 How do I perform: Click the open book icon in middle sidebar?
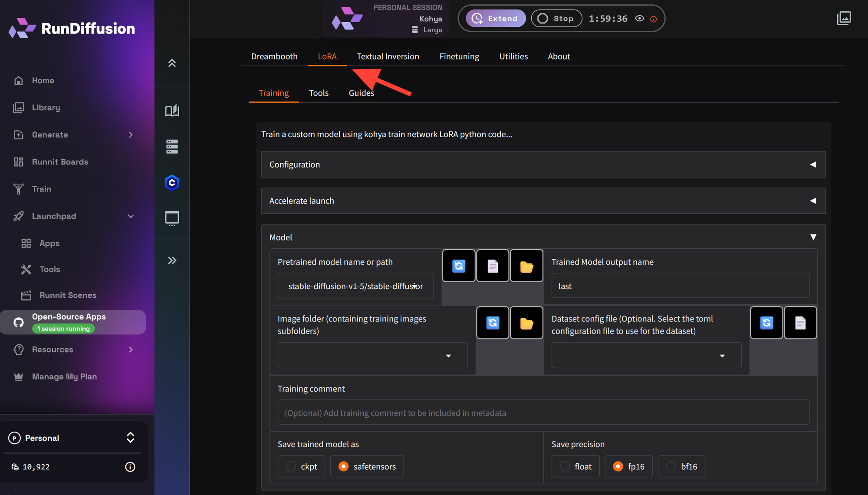172,110
